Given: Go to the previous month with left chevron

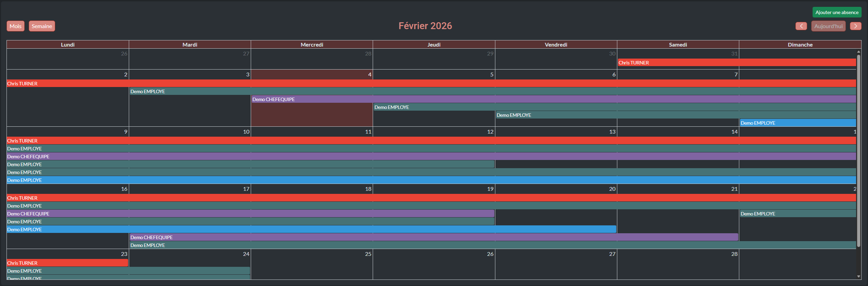Looking at the screenshot, I should click(x=801, y=26).
